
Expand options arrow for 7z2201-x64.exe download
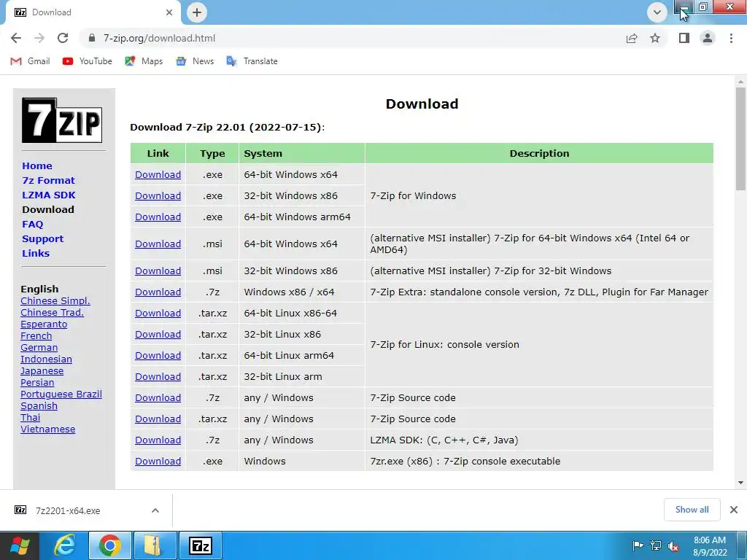(x=155, y=510)
